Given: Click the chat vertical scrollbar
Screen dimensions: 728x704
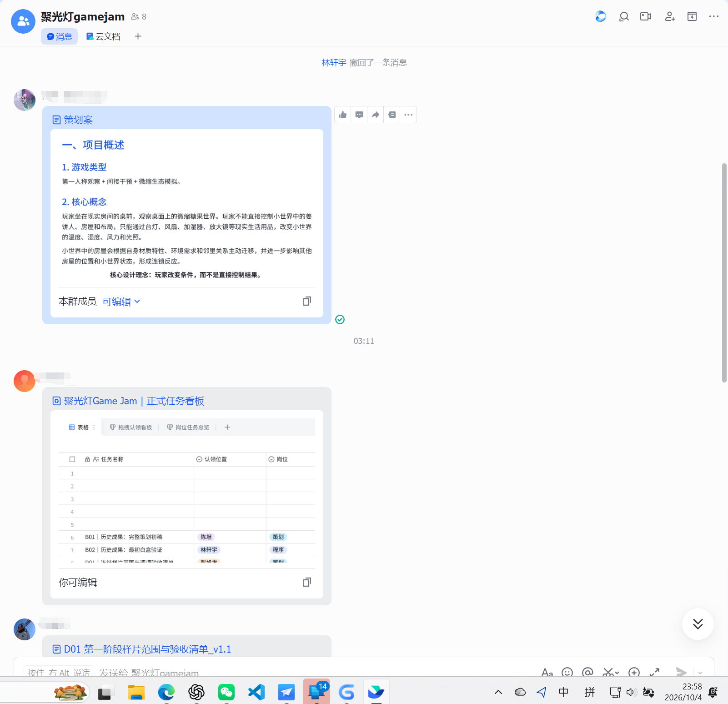Looking at the screenshot, I should [724, 273].
